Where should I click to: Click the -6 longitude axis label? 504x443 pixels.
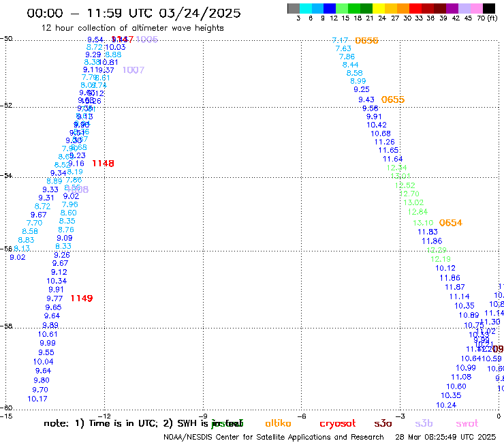[302, 416]
